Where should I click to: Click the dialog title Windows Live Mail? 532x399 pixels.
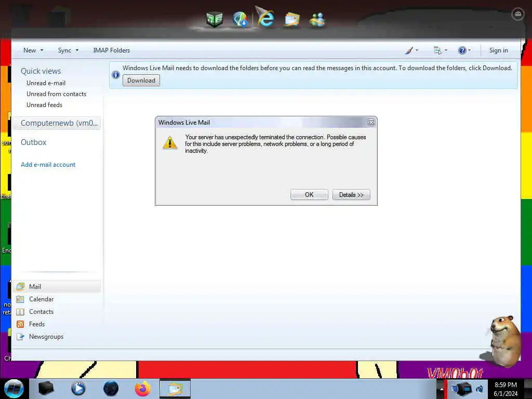point(184,123)
